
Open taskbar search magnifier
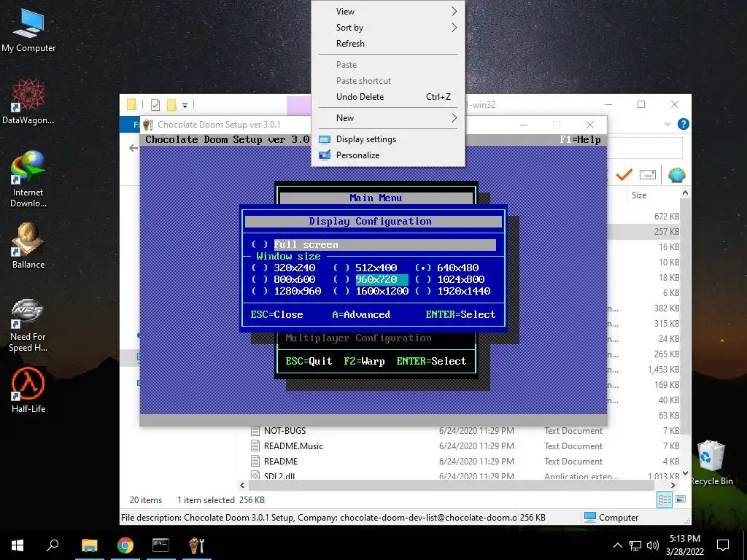click(x=53, y=545)
